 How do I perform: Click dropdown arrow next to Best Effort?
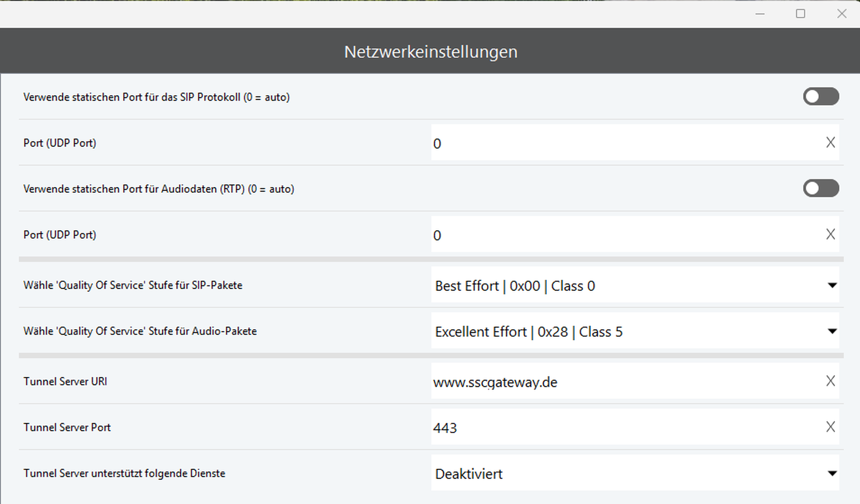pos(832,286)
